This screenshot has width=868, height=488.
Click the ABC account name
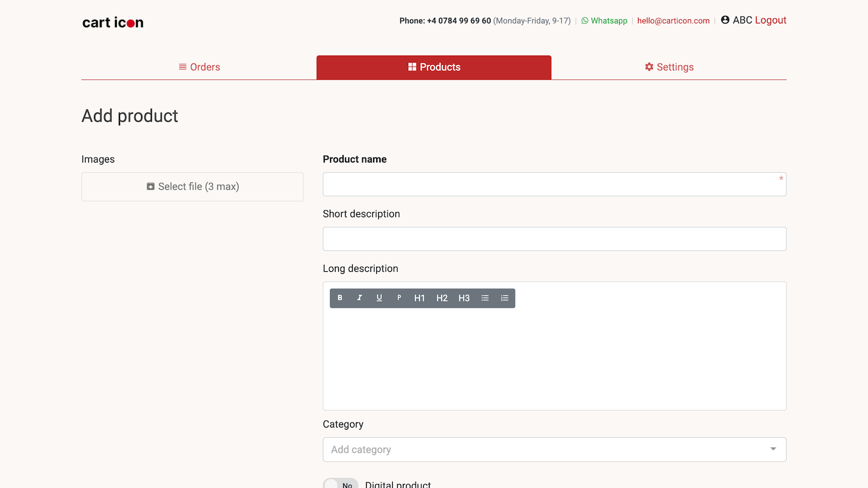tap(742, 20)
